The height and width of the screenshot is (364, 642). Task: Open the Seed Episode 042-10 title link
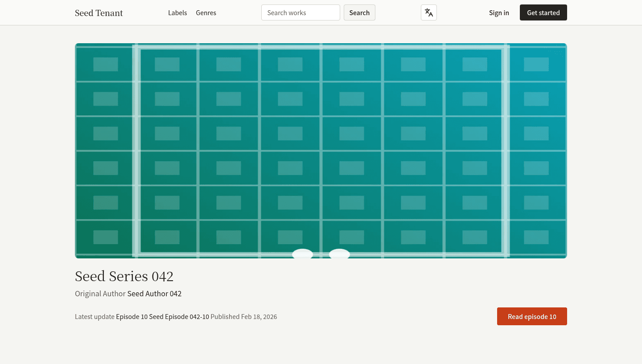[179, 317]
